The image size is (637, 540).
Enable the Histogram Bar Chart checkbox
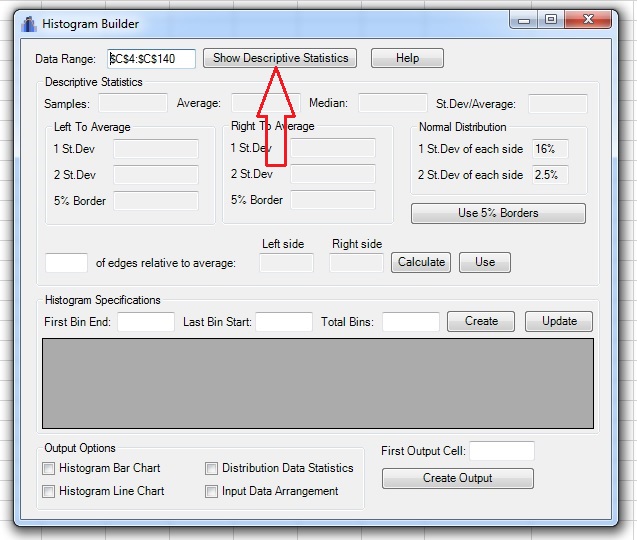pyautogui.click(x=48, y=468)
